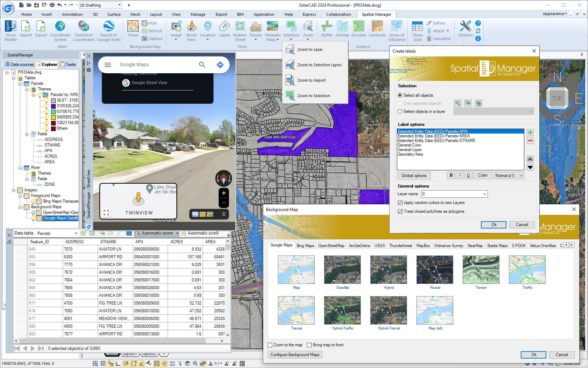588x368 pixels.
Task: Click the Show Grid icon
Action: click(417, 31)
